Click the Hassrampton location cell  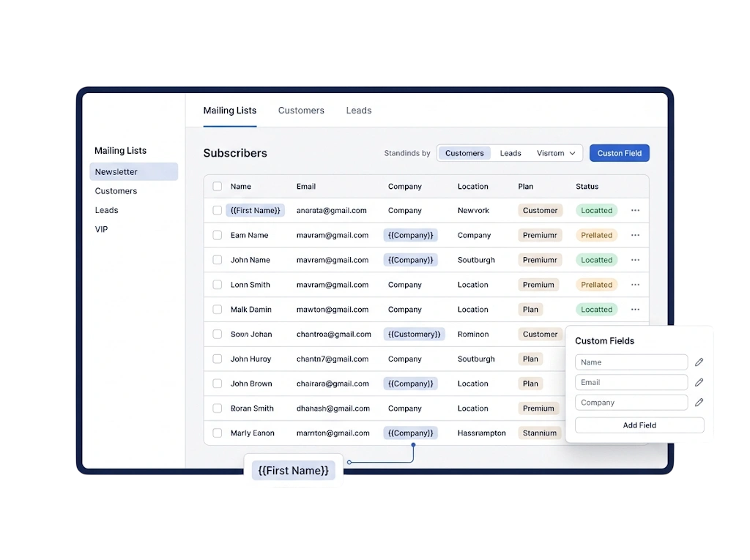481,433
